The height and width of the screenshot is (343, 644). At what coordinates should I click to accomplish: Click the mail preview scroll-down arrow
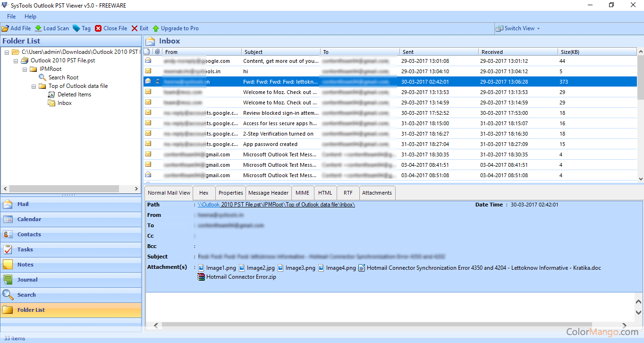[x=638, y=313]
